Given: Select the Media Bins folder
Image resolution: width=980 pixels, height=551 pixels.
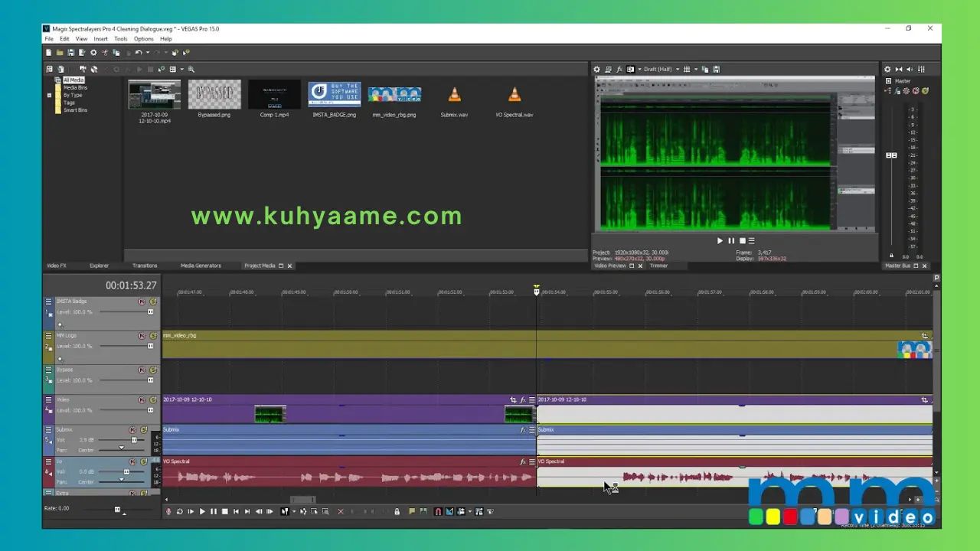Looking at the screenshot, I should coord(75,87).
